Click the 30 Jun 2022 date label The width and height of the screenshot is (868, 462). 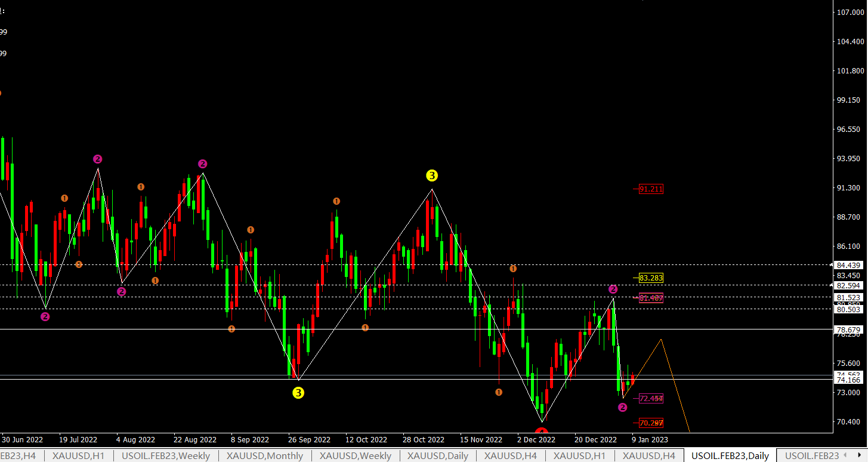(x=23, y=440)
